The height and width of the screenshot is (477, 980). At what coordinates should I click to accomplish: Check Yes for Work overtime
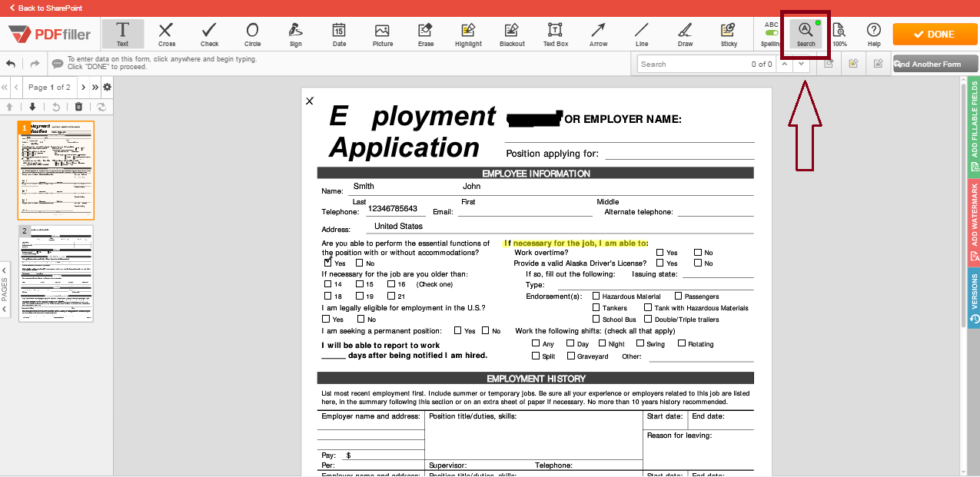tap(660, 252)
